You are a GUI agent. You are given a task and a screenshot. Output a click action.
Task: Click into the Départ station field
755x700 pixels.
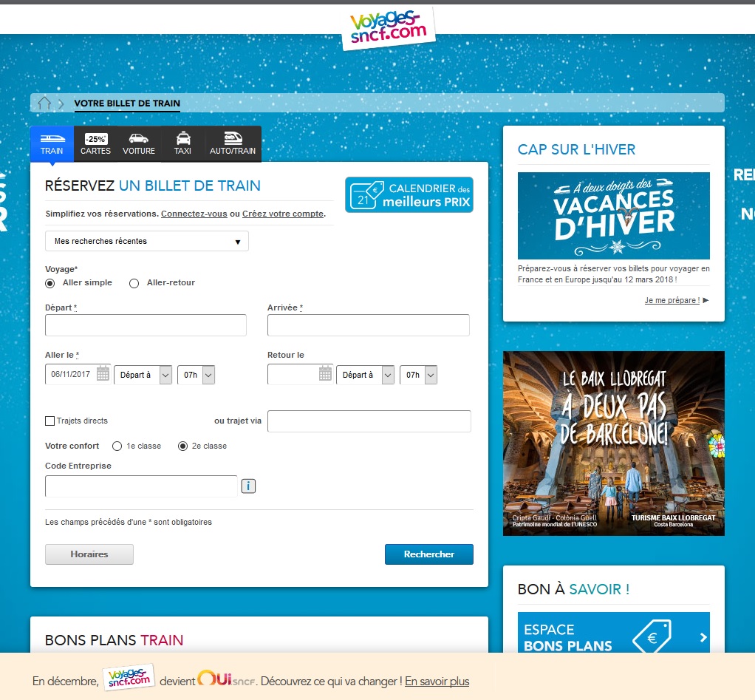point(146,325)
